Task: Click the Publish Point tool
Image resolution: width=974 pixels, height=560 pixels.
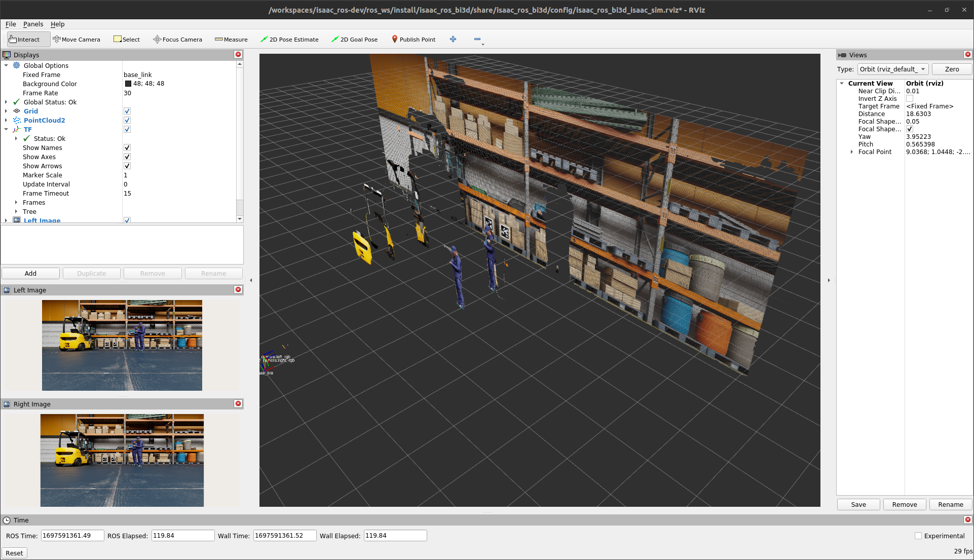Action: (x=413, y=40)
